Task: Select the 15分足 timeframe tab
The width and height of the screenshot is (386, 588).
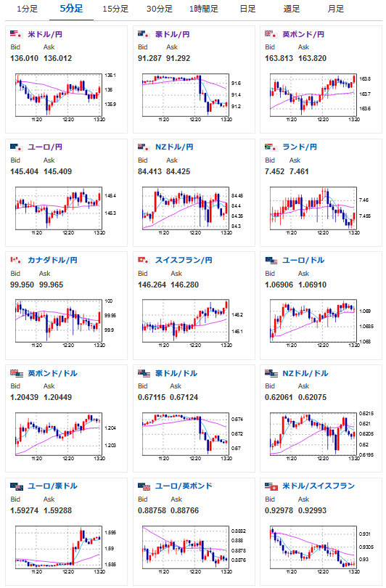Action: tap(115, 9)
